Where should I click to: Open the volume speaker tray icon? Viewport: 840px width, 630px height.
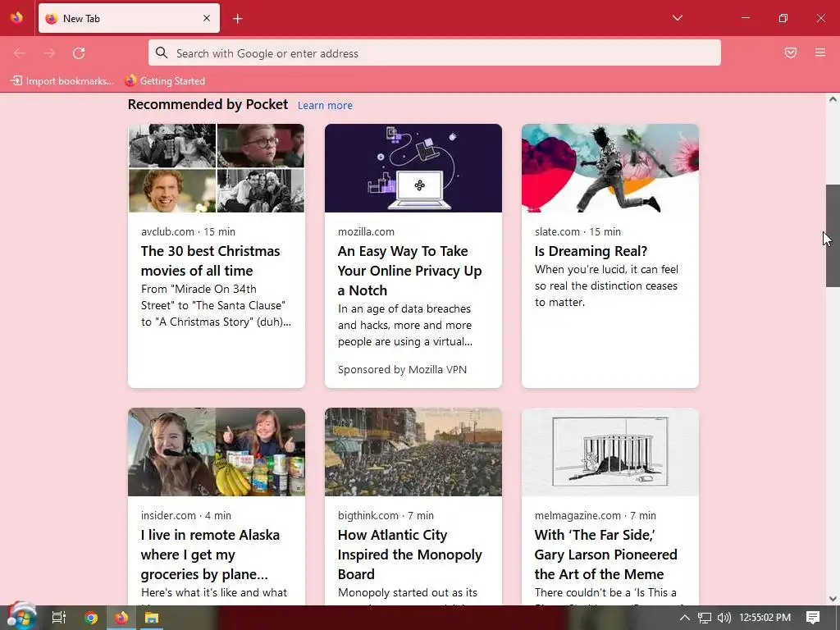pos(724,618)
